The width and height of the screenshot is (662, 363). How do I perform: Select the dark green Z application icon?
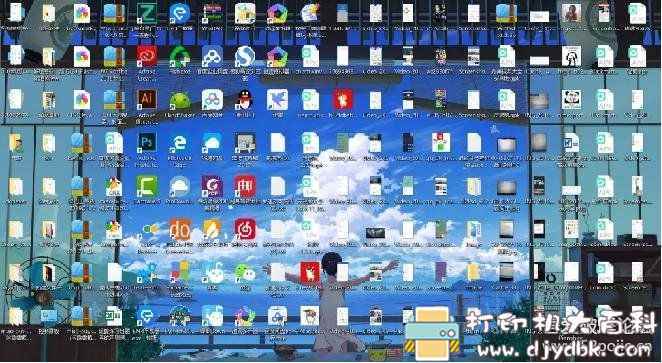[x=147, y=13]
